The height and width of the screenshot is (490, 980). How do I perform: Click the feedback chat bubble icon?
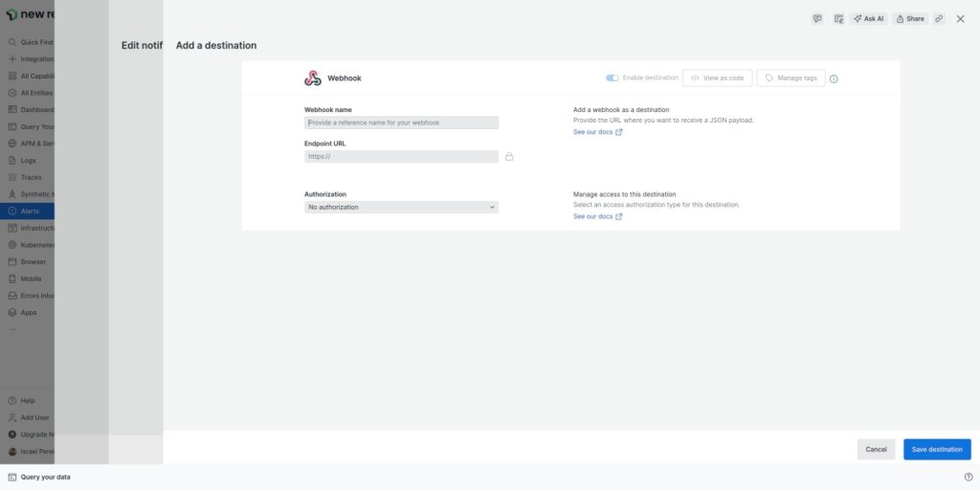coord(817,18)
